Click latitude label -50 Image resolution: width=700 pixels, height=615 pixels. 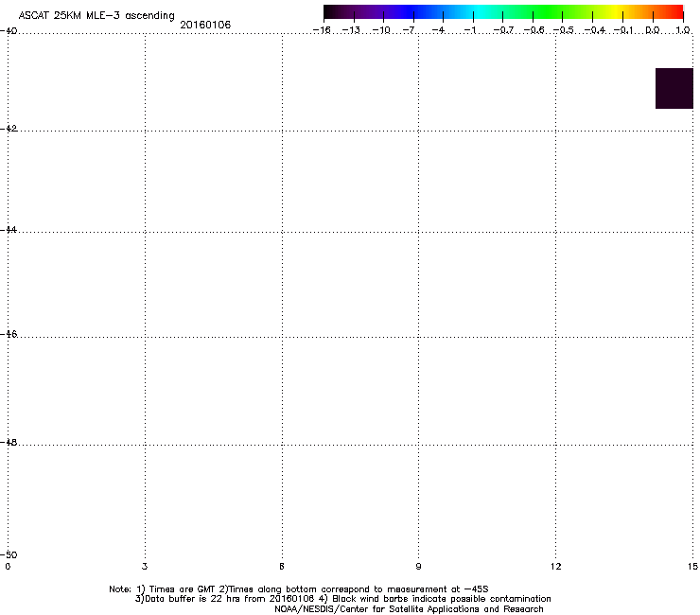tap(9, 554)
